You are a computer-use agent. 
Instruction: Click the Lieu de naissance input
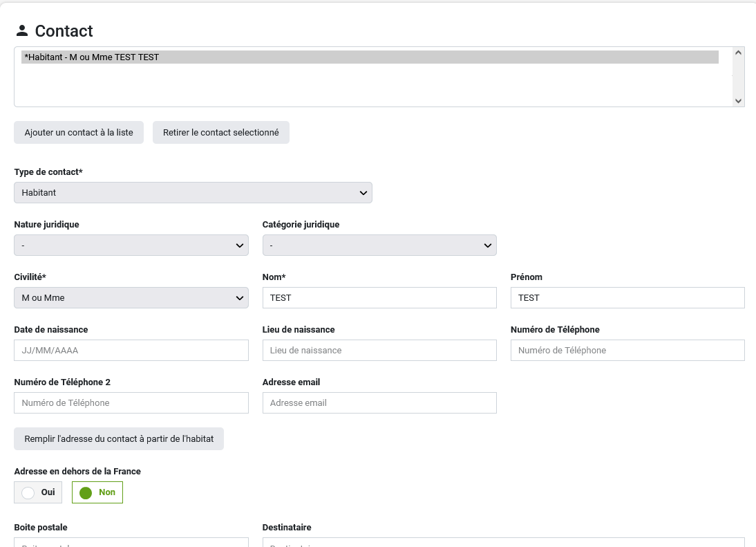(x=379, y=351)
